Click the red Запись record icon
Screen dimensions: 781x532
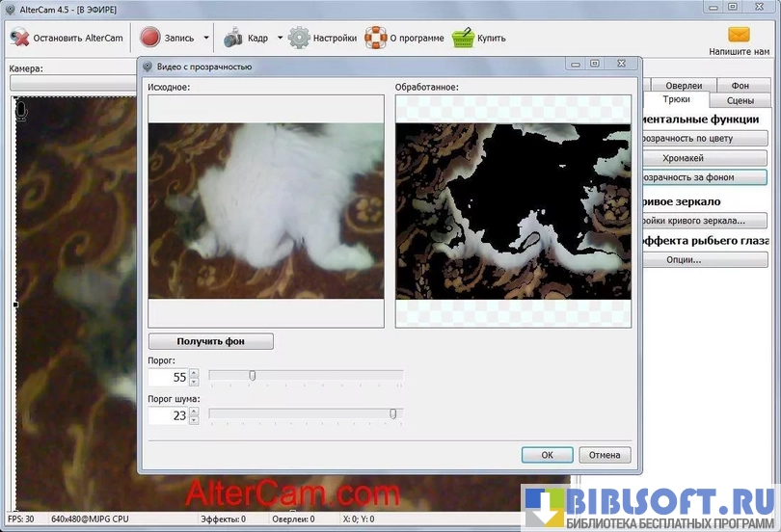point(149,39)
